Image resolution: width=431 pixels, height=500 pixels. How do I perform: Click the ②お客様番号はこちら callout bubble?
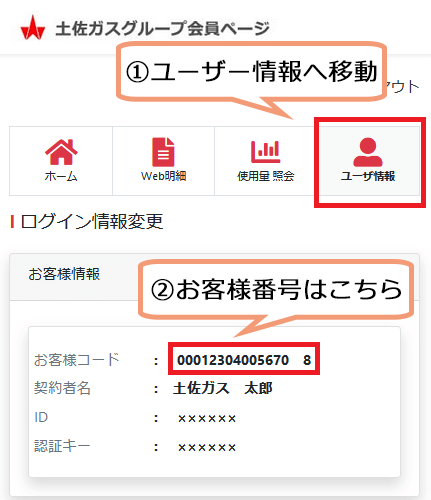(276, 289)
